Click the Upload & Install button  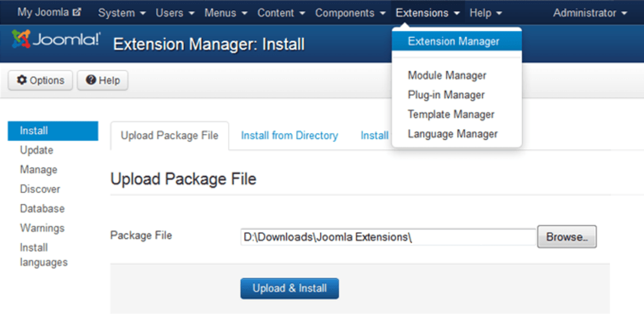coord(290,288)
